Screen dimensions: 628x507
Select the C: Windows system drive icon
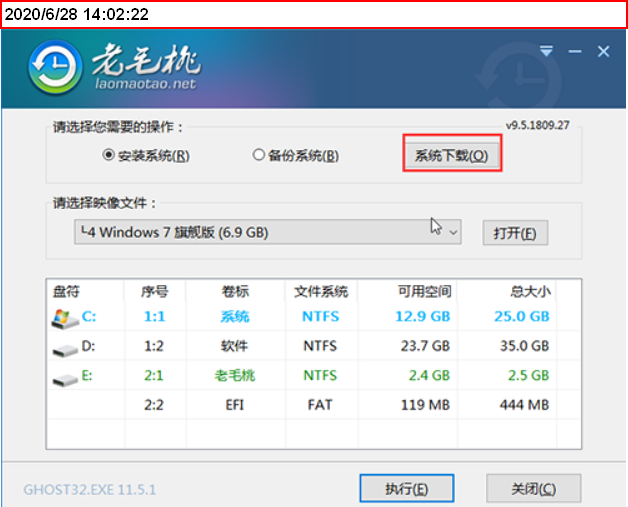pyautogui.click(x=64, y=319)
